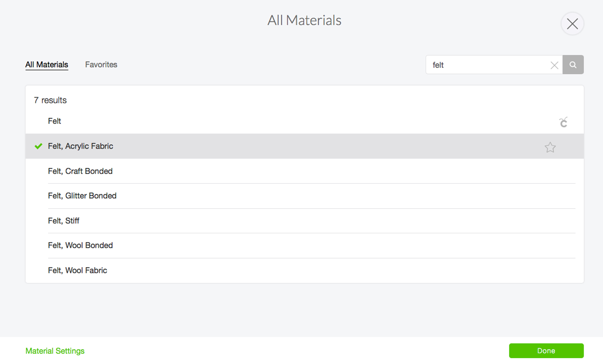The width and height of the screenshot is (603, 364).
Task: Focus the material search field
Action: [488, 65]
